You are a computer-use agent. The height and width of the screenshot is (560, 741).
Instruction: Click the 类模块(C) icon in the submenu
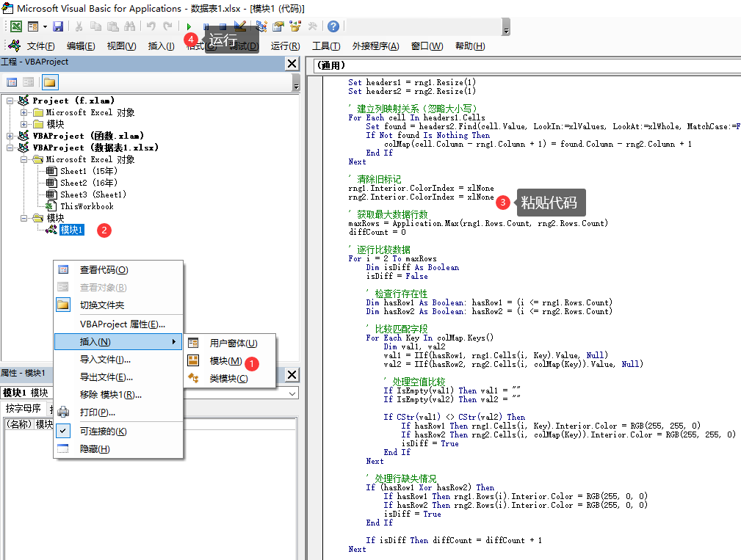tap(193, 378)
